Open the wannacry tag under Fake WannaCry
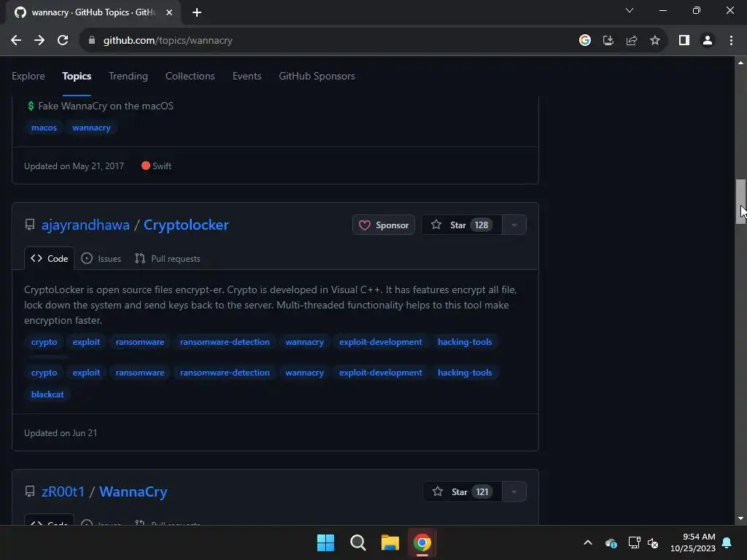The width and height of the screenshot is (747, 560). 91,128
